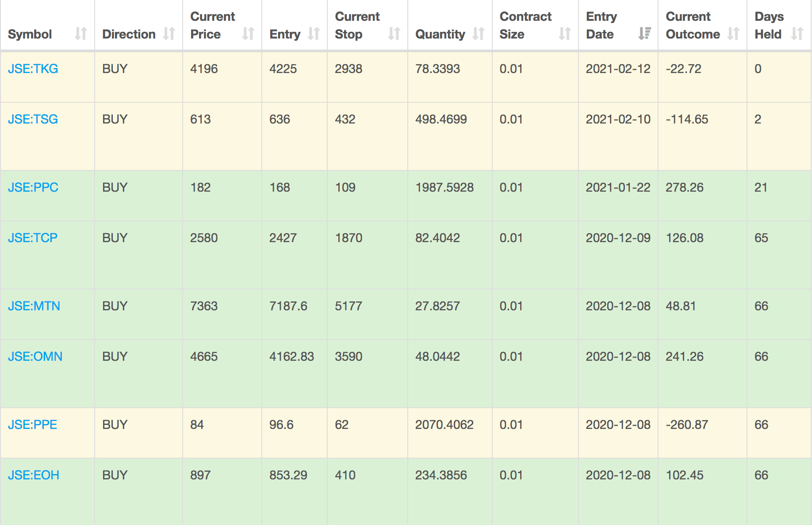Viewport: 812px width, 525px height.
Task: Select quantity 498.4699
Action: click(441, 119)
